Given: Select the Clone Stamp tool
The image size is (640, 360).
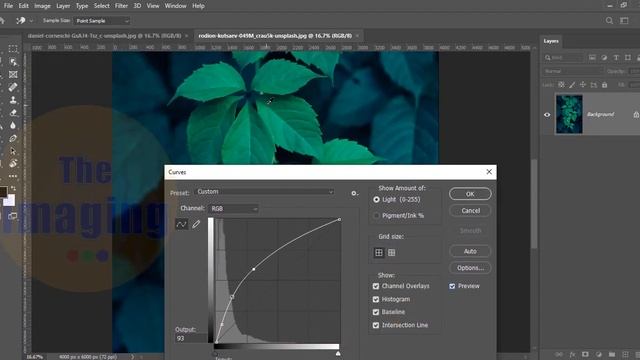Looking at the screenshot, I should [13, 100].
